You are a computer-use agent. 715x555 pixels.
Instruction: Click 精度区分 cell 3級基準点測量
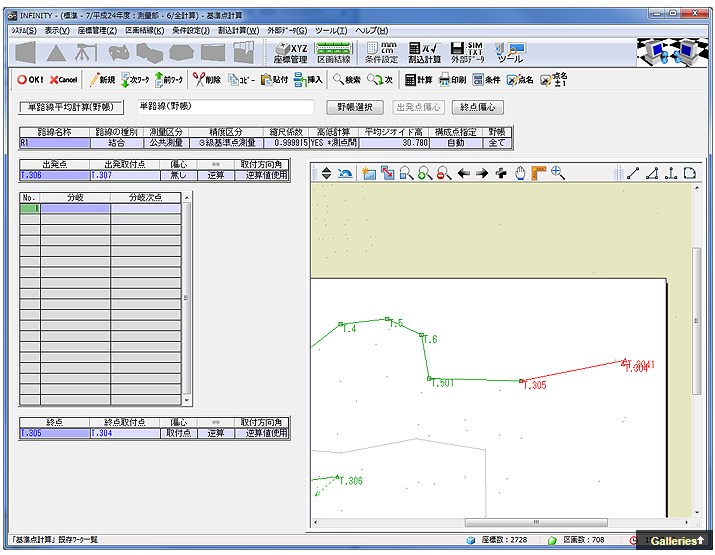tap(227, 143)
